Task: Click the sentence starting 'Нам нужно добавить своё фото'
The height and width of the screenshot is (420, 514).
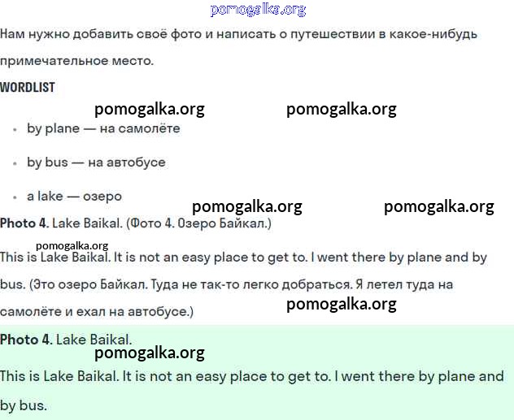Action: 238,34
